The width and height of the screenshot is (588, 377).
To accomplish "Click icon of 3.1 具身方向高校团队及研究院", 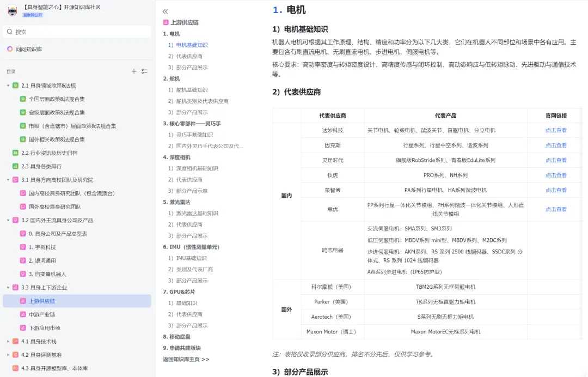I will [15, 180].
